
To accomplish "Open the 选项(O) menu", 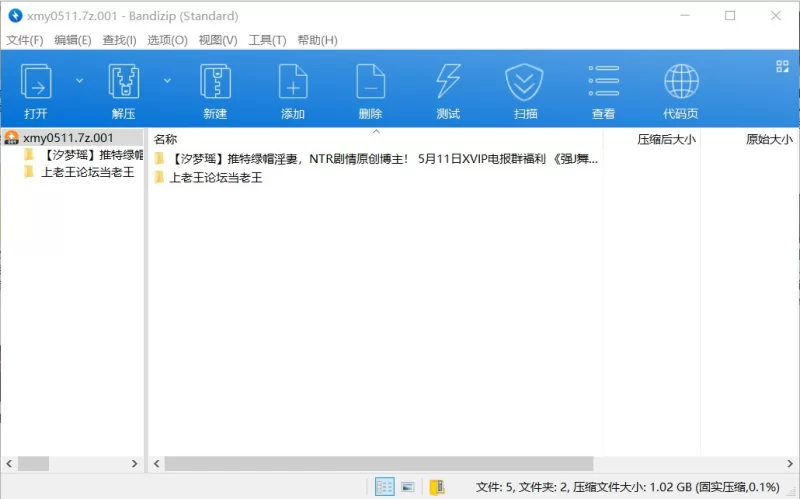I will click(167, 40).
